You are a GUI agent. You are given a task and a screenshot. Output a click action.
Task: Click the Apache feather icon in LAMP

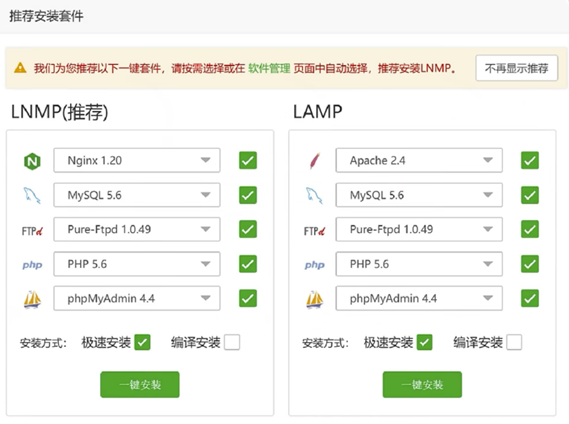click(x=315, y=161)
